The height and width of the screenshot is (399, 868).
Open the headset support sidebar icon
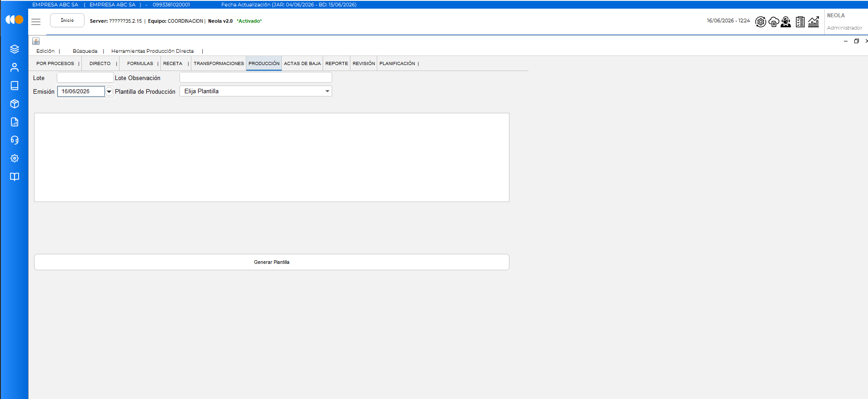click(15, 140)
